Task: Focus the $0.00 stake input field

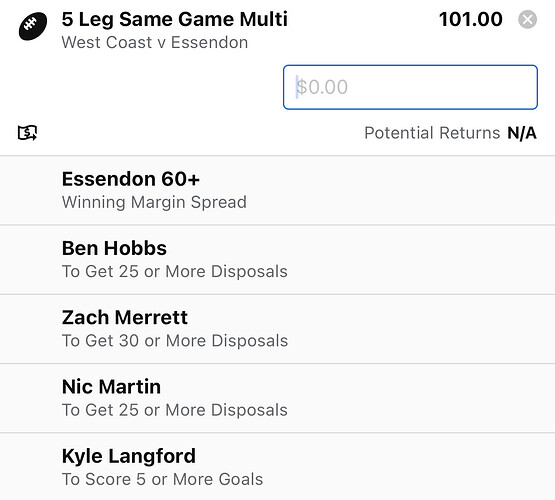Action: (x=410, y=87)
